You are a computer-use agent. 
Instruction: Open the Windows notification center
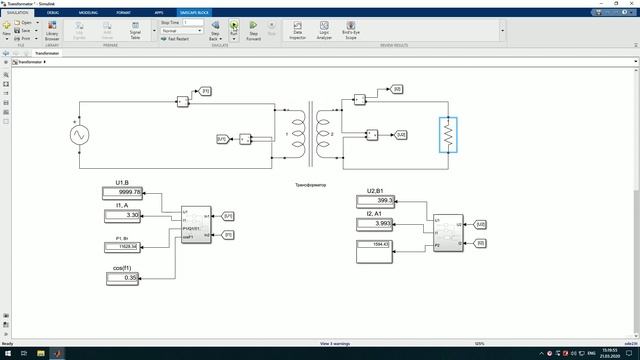coord(629,353)
